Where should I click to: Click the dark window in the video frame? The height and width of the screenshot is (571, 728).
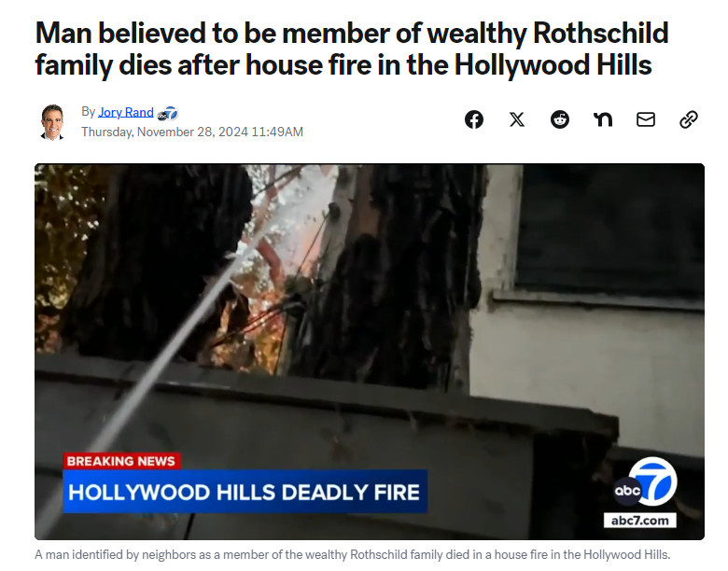(610, 228)
